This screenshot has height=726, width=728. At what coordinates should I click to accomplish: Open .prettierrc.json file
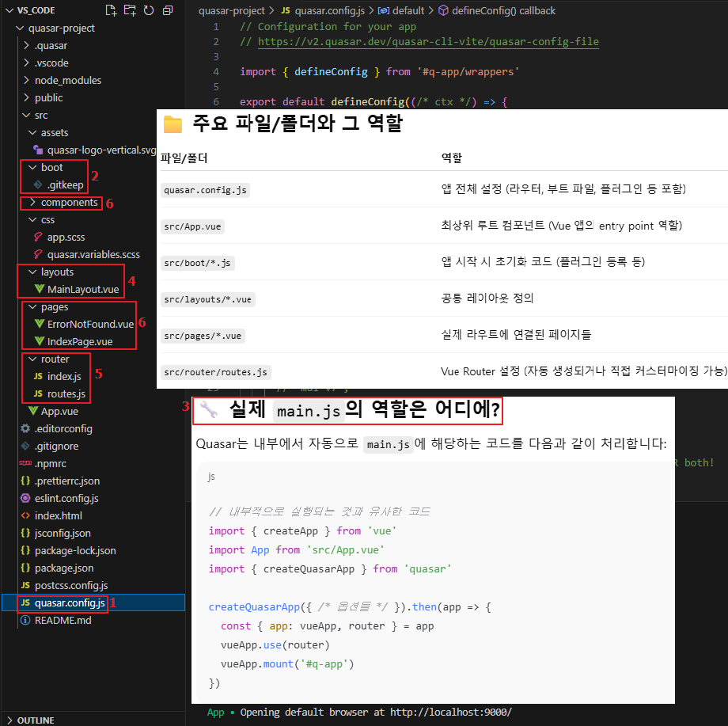(66, 481)
